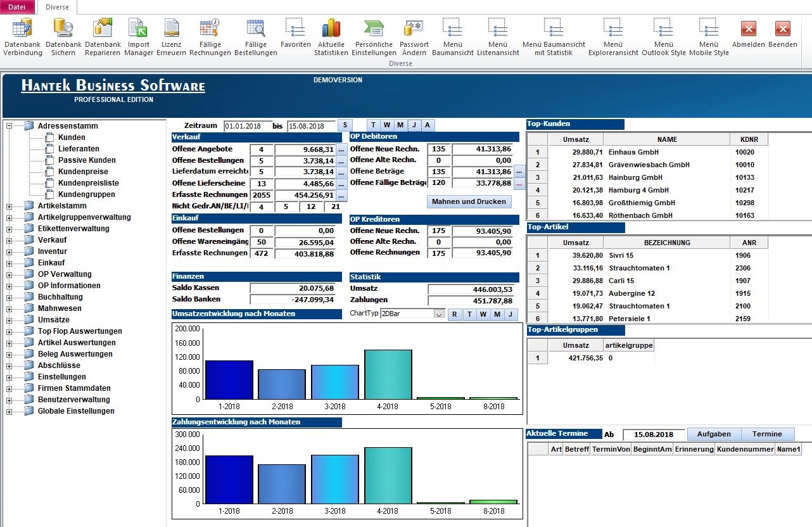Select Hainburg GmbH in Top-Kunden
The image size is (812, 527).
point(635,177)
